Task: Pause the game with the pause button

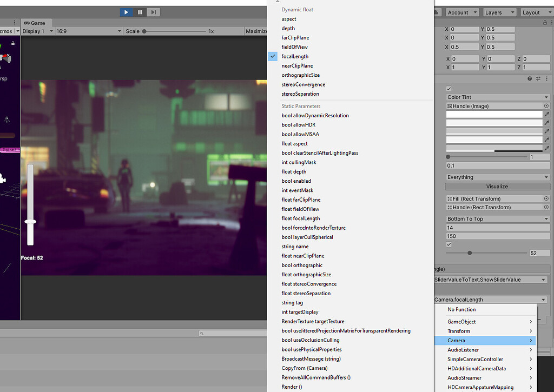Action: [140, 12]
